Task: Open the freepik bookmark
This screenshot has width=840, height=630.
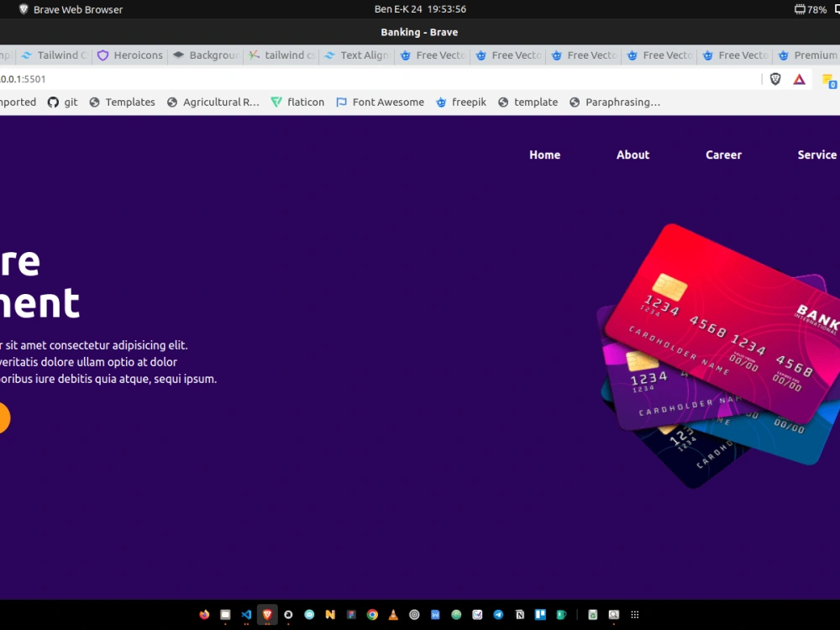Action: (x=461, y=102)
